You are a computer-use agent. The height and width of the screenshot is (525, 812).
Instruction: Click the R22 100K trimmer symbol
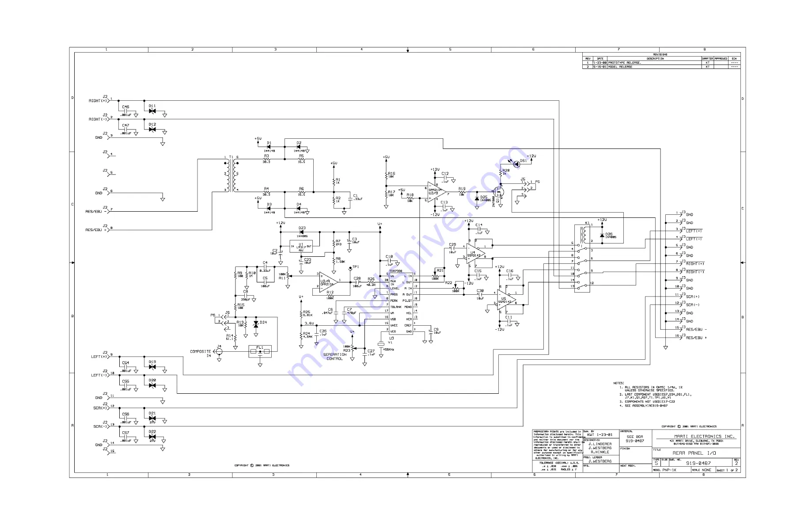coord(456,287)
